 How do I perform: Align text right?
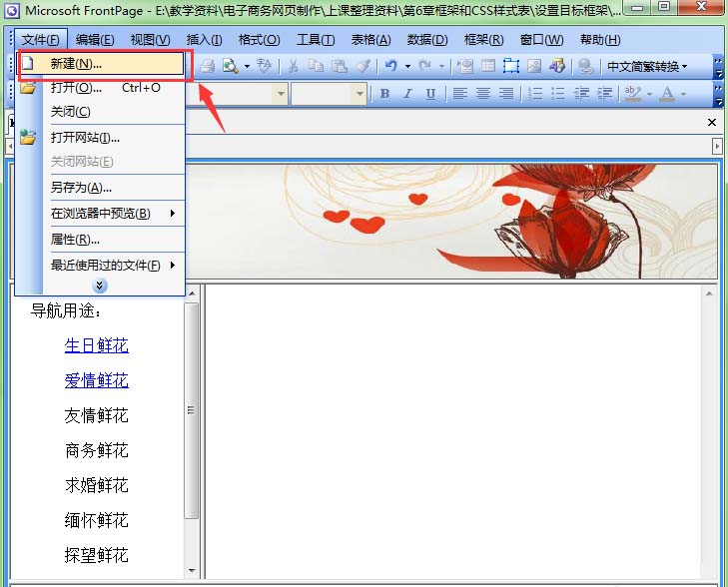(506, 94)
